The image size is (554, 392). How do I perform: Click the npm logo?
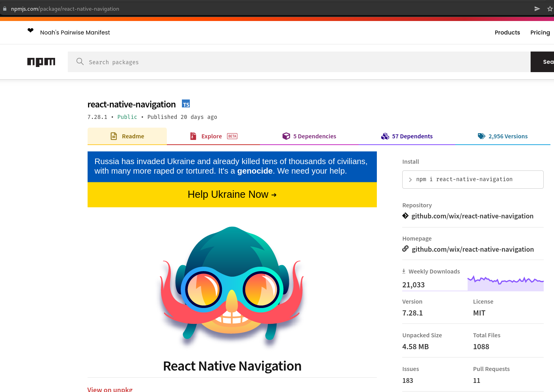pyautogui.click(x=41, y=62)
